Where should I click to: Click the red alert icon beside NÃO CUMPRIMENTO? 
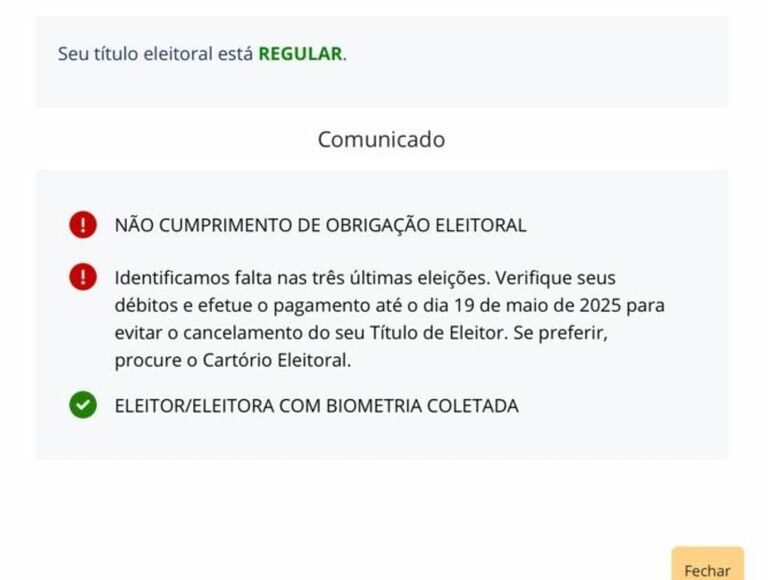point(83,225)
